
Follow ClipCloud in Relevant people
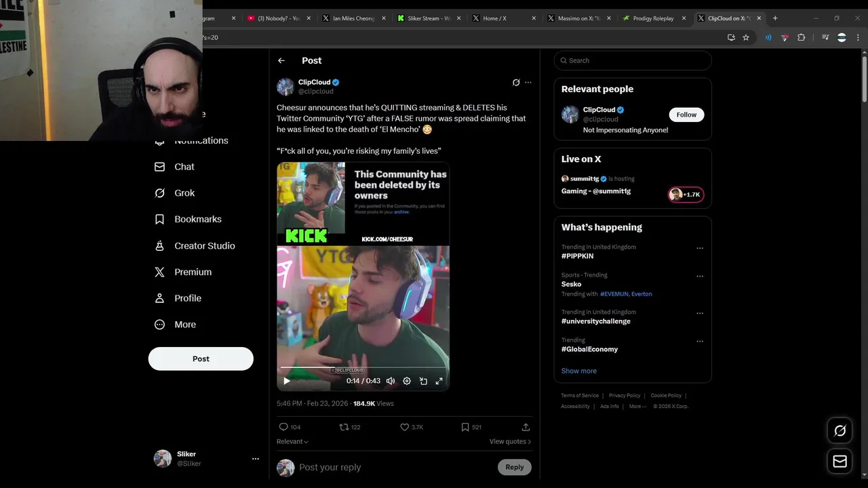686,115
